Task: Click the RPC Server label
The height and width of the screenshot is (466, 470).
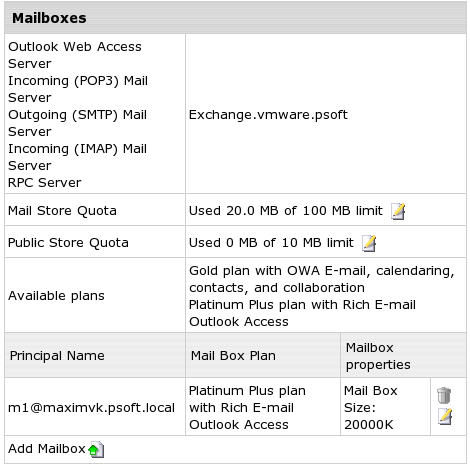Action: [45, 183]
